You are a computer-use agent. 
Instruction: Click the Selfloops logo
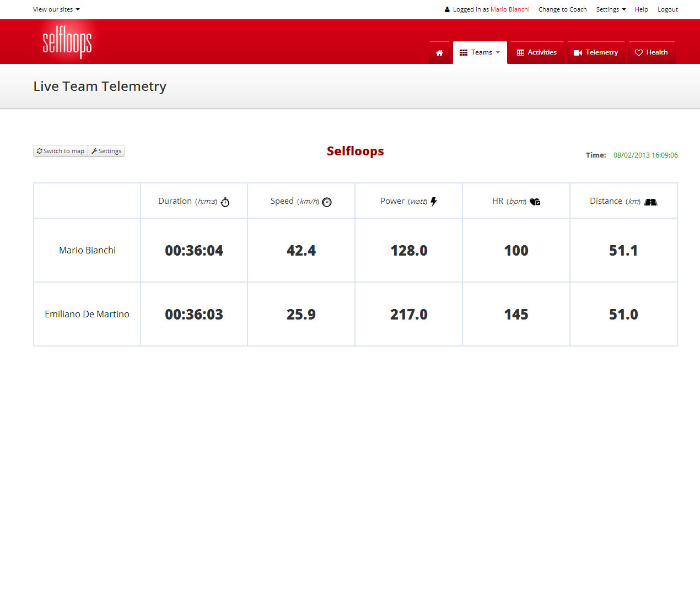point(67,42)
